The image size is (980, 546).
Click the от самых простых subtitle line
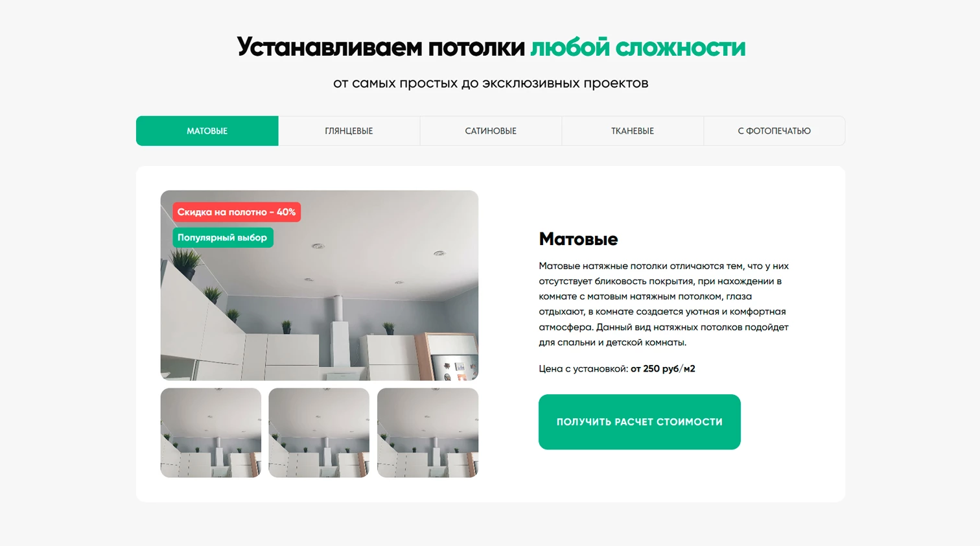pyautogui.click(x=491, y=83)
